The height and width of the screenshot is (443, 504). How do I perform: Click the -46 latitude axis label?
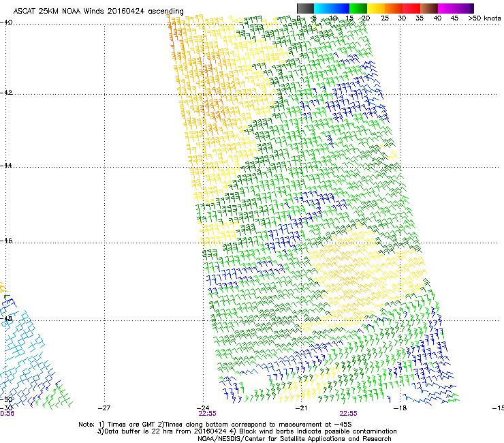pos(6,241)
